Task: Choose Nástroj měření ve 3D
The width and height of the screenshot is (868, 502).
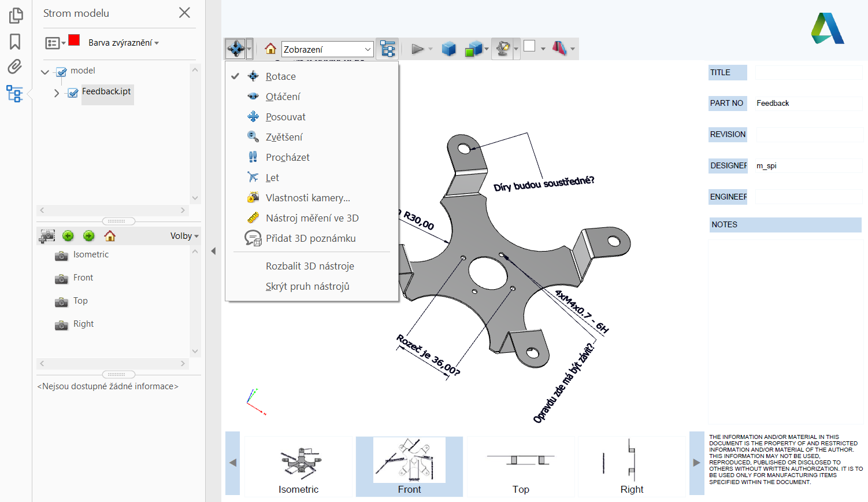Action: click(x=312, y=218)
